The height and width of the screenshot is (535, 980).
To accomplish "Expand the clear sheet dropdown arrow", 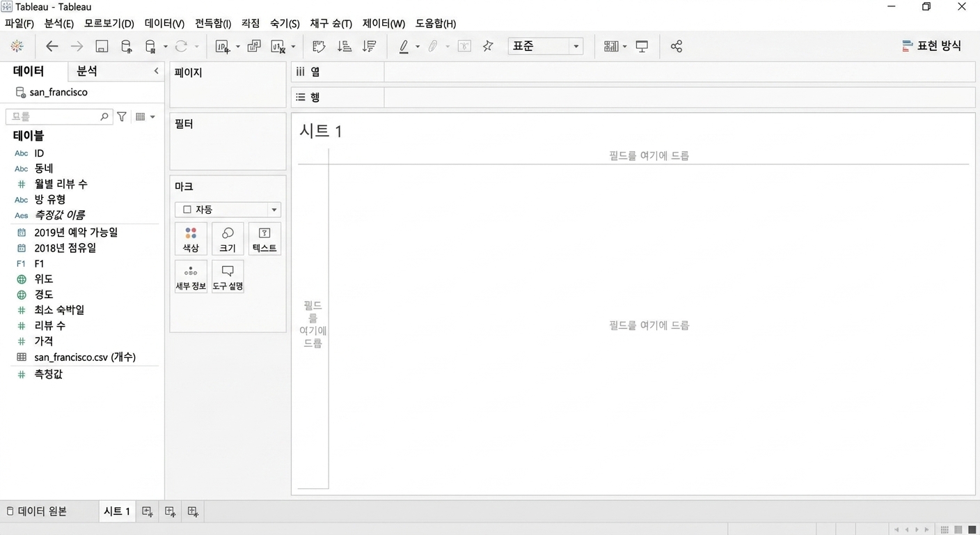I will tap(293, 47).
